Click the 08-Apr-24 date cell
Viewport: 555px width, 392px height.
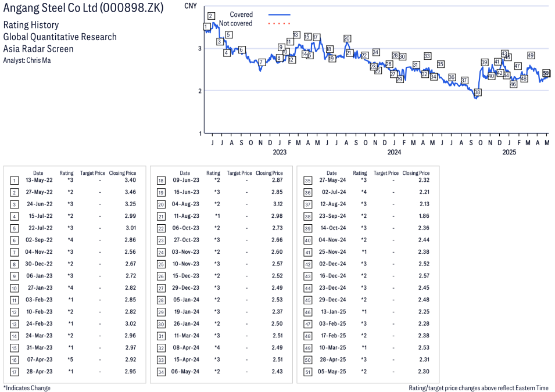tap(186, 348)
